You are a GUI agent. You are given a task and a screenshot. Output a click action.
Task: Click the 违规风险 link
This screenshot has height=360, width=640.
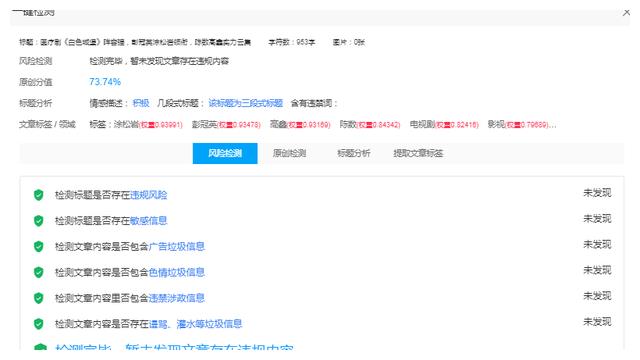click(x=149, y=195)
